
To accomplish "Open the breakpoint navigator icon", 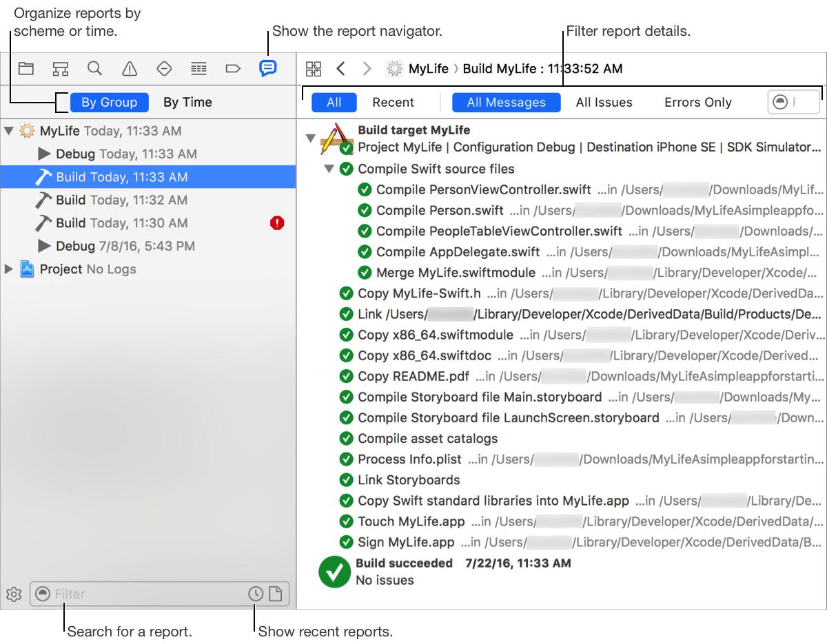I will tap(233, 68).
